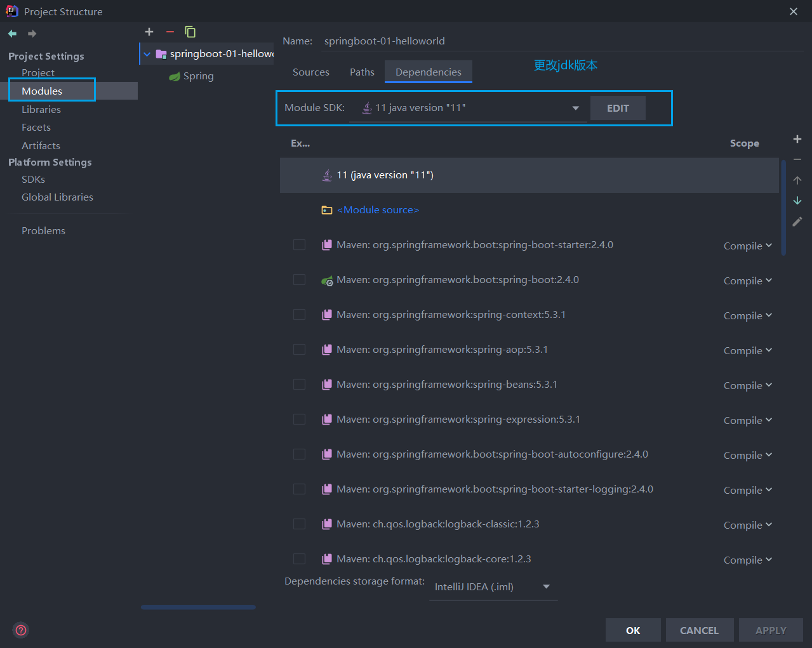Screen dimensions: 812x648
Task: Click the back navigation arrow
Action: pos(12,34)
